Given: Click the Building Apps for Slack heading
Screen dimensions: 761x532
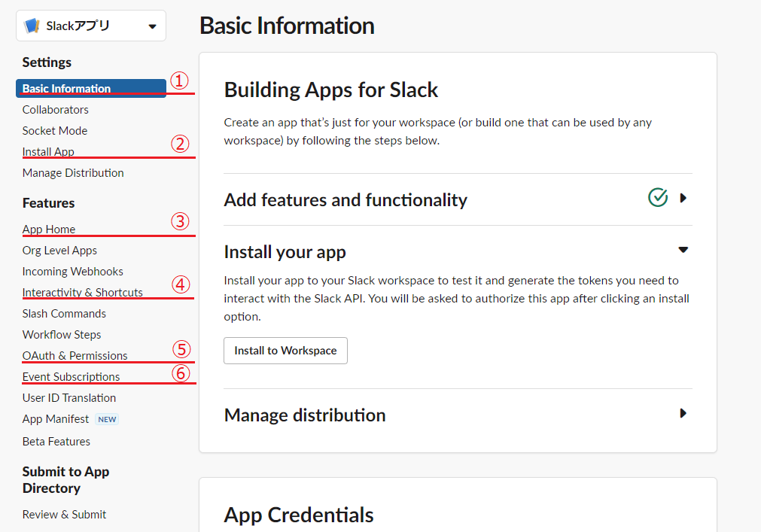Looking at the screenshot, I should point(331,90).
